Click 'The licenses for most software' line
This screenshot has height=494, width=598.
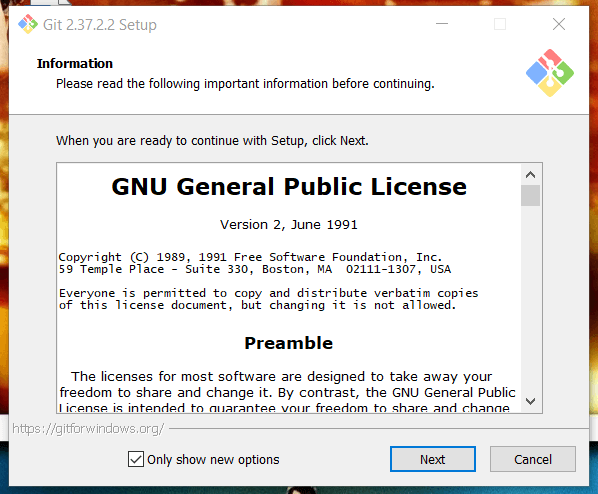coord(281,377)
